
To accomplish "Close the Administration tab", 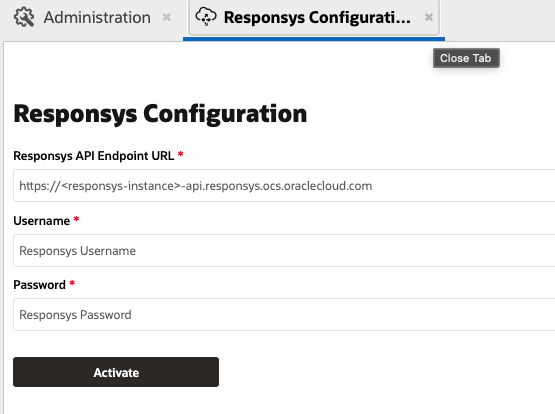I will pyautogui.click(x=167, y=17).
